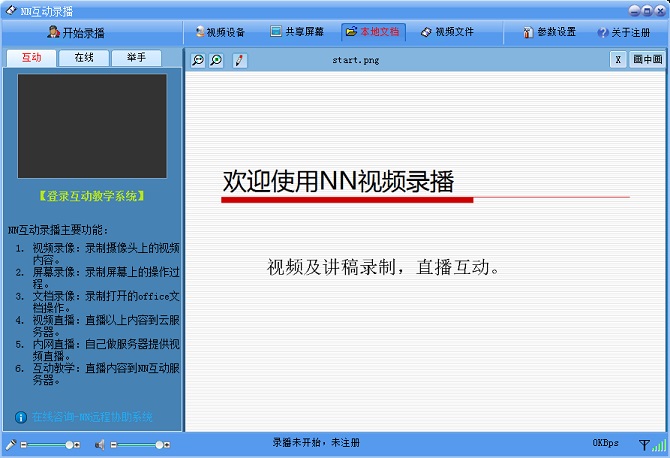Decrease microphone volume with minus button
This screenshot has height=458, width=670.
pos(24,445)
